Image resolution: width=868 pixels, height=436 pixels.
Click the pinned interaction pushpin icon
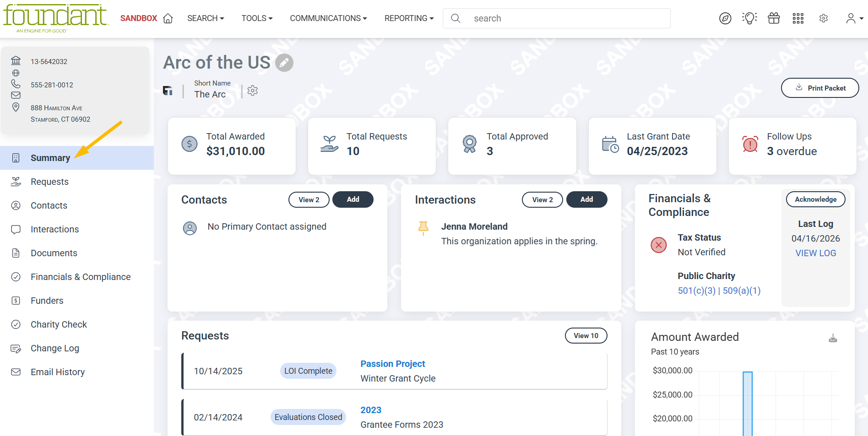tap(423, 228)
